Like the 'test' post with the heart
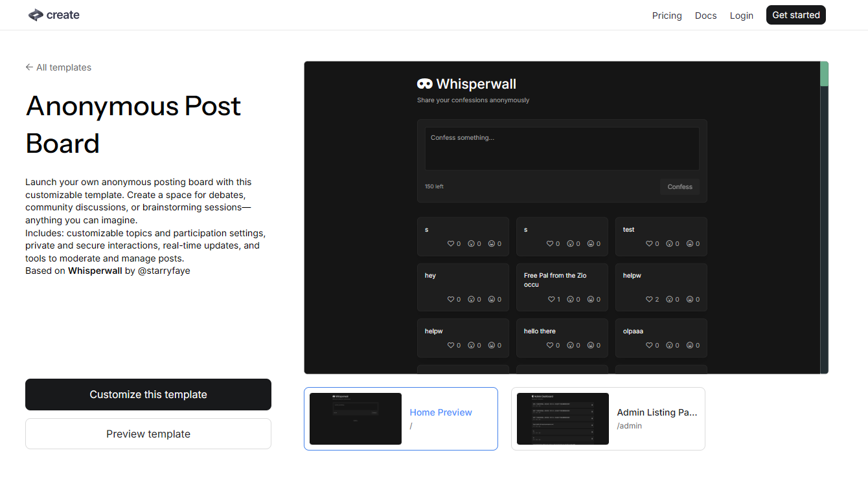 pyautogui.click(x=650, y=244)
